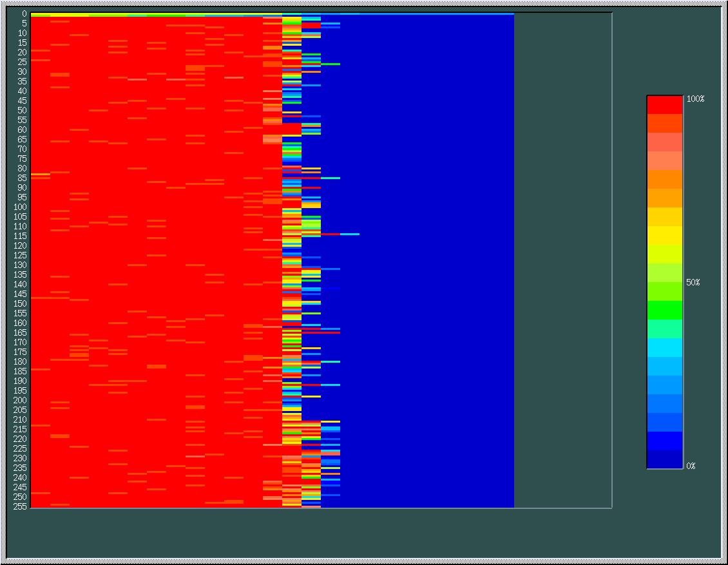Click row label 125 on the left axis

click(x=20, y=255)
